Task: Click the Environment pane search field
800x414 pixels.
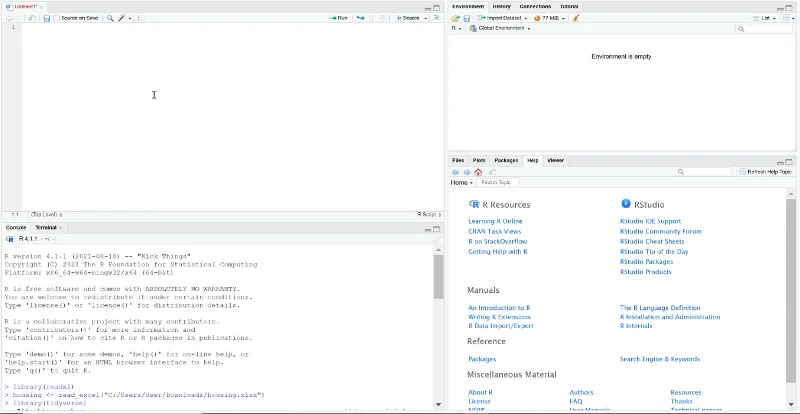Action: (764, 29)
